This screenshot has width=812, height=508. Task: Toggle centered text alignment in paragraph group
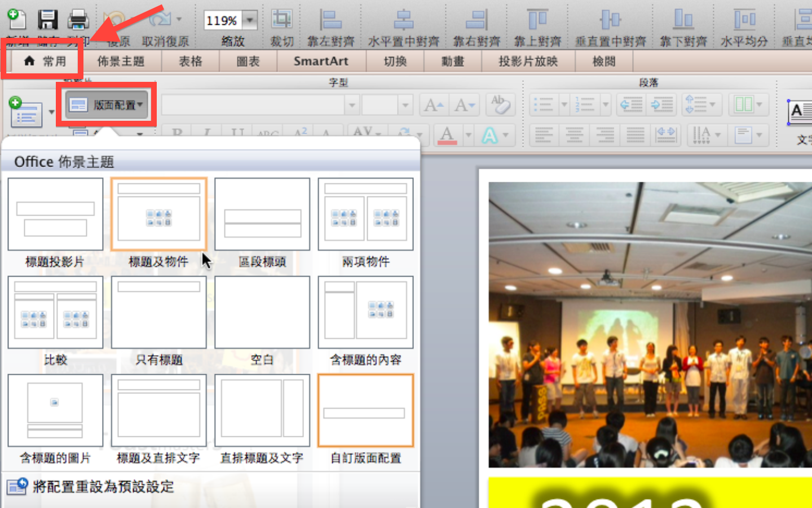pos(574,135)
